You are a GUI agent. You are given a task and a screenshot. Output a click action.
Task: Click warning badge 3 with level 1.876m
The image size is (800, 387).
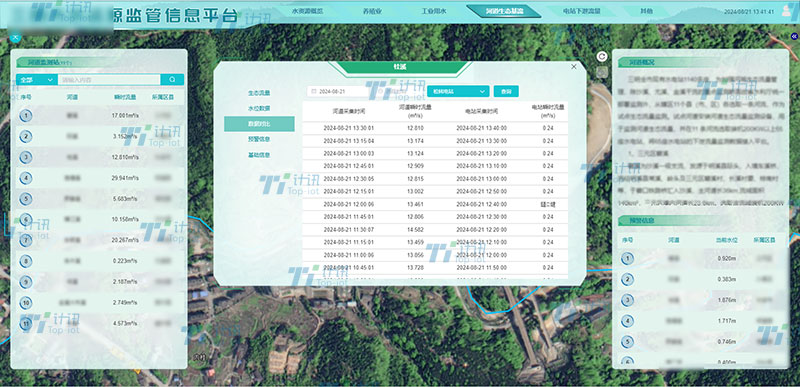click(628, 300)
